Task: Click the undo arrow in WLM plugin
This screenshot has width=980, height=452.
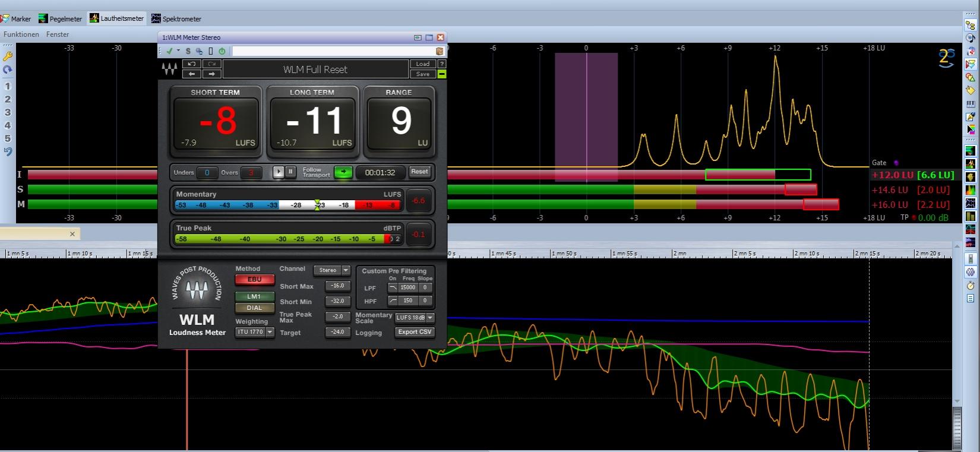Action: [x=191, y=64]
